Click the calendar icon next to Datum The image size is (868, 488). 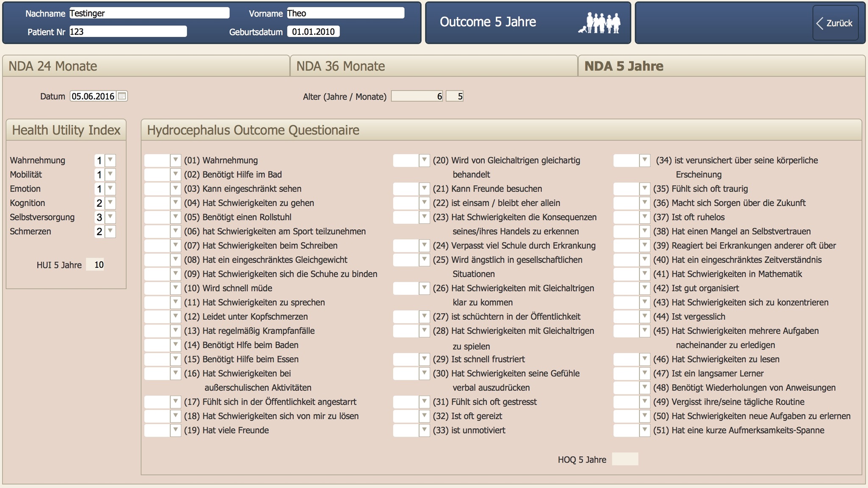coord(122,96)
